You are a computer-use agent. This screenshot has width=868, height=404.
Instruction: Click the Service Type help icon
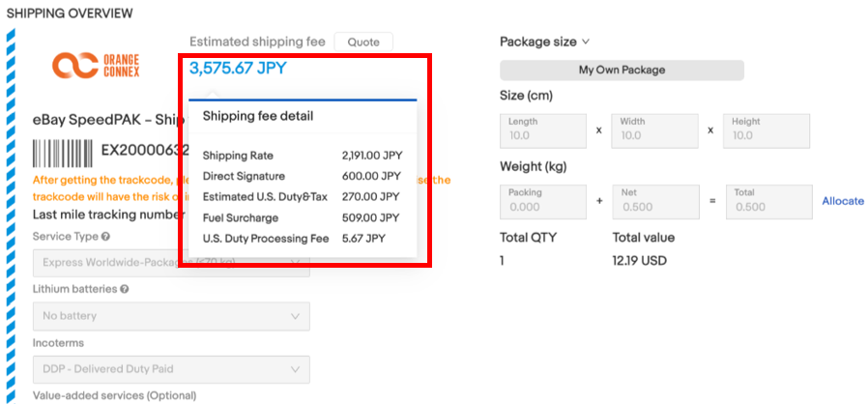105,236
